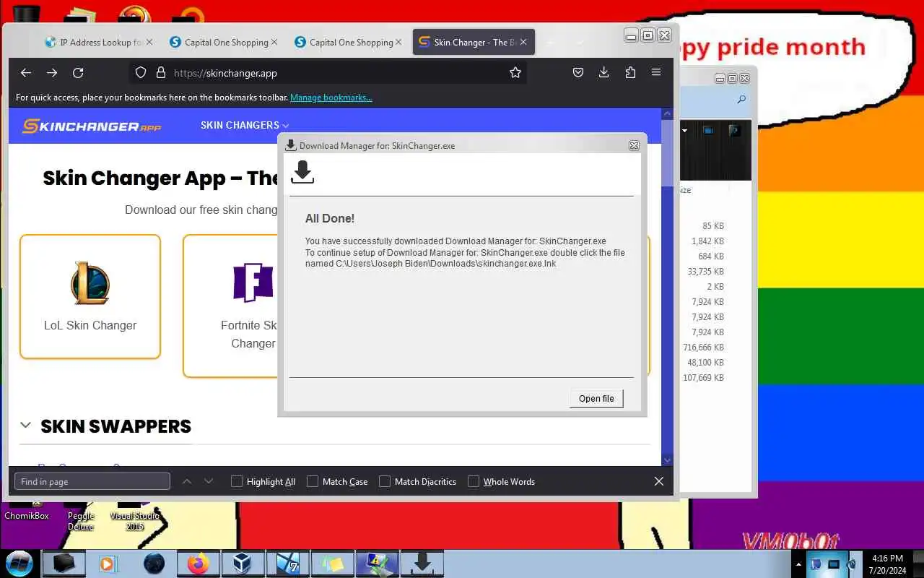This screenshot has height=578, width=924.
Task: Open the Firefox hamburger application menu
Action: pyautogui.click(x=656, y=73)
